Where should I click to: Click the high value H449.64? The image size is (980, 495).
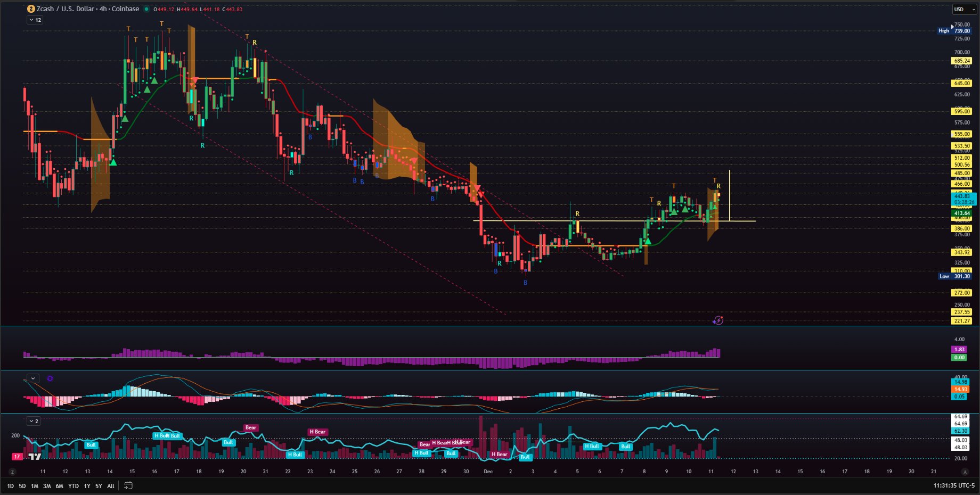pyautogui.click(x=187, y=10)
